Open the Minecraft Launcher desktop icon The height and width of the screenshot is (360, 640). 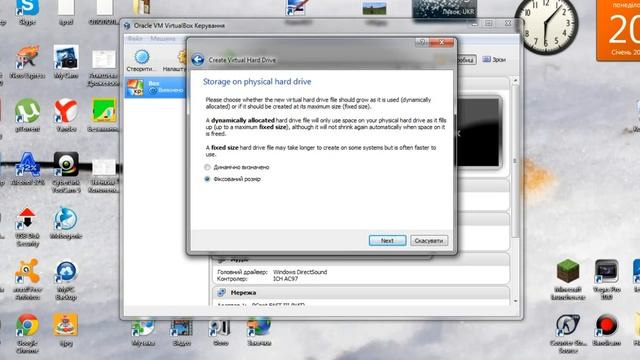pyautogui.click(x=568, y=280)
